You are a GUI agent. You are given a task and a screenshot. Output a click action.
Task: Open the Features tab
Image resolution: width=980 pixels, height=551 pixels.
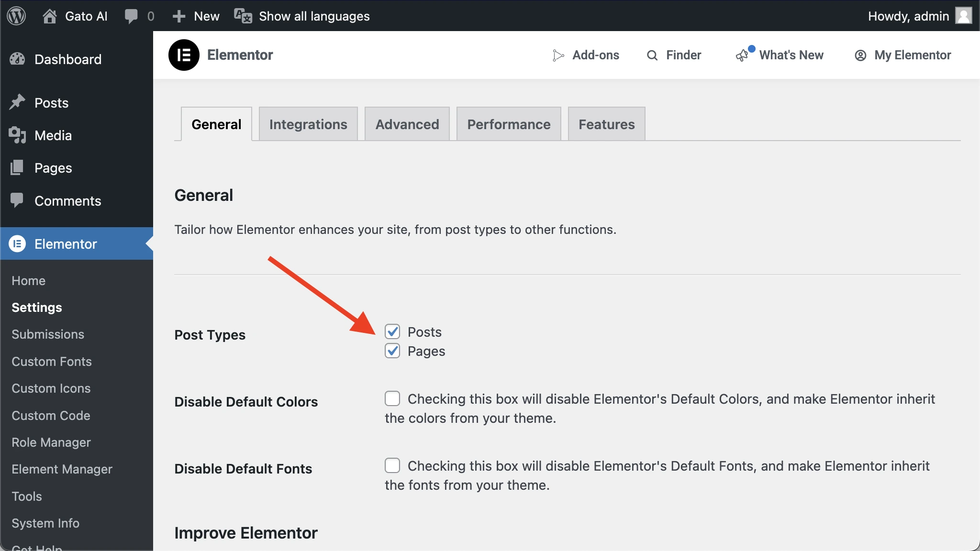(x=606, y=124)
